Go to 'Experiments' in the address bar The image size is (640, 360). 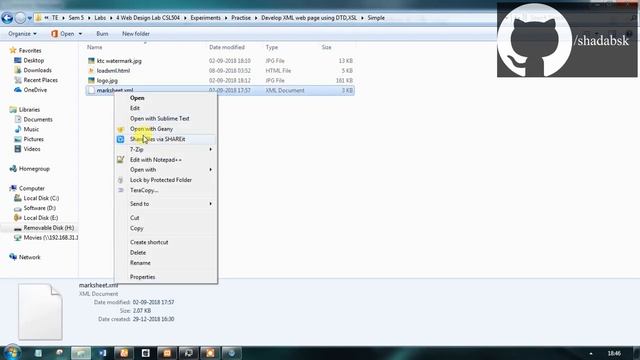(x=205, y=18)
